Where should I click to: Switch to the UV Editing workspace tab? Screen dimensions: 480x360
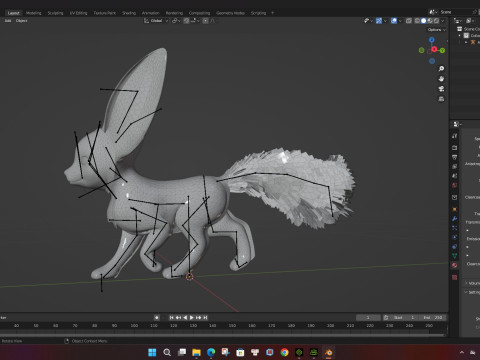(78, 13)
